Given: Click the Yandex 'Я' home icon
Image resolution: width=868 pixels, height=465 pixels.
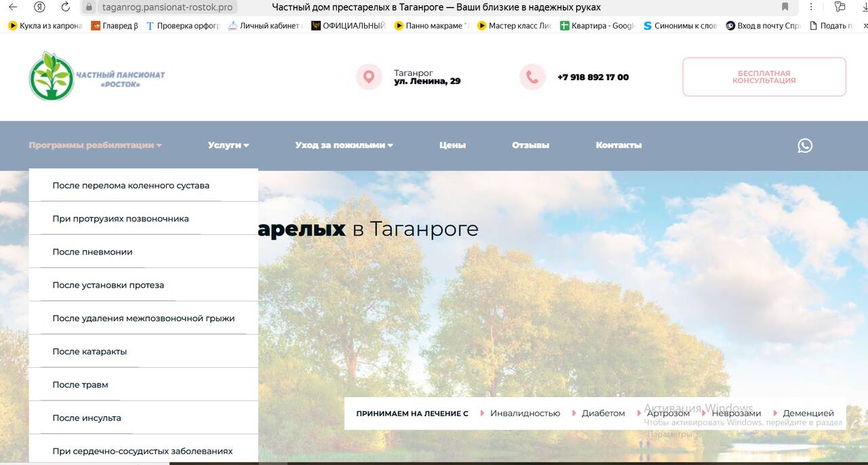Looking at the screenshot, I should 39,7.
